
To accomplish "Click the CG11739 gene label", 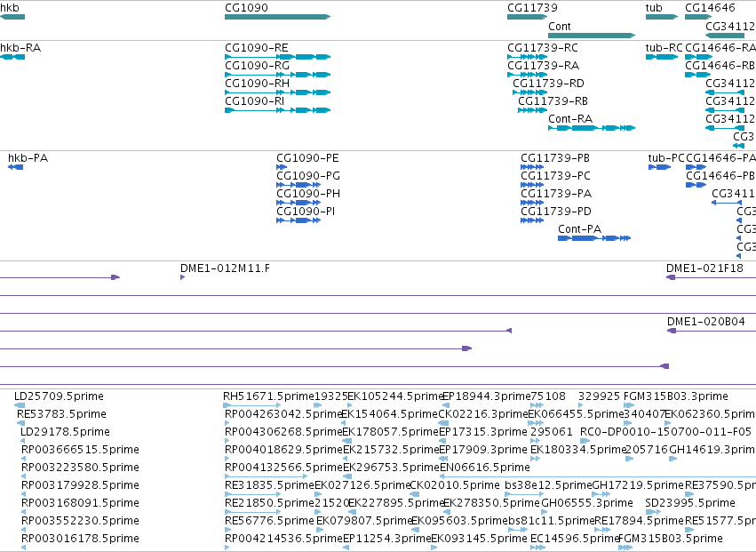I will 532,8.
